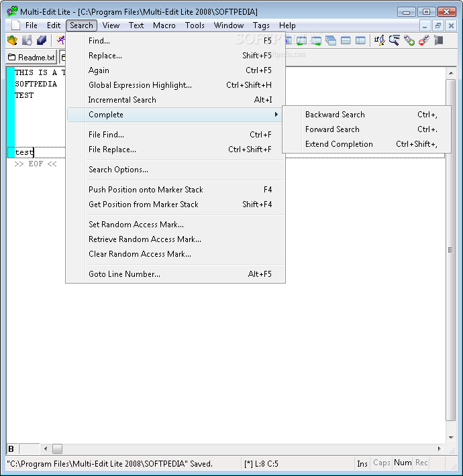
Task: Click the save file floppy icon
Action: click(x=27, y=40)
